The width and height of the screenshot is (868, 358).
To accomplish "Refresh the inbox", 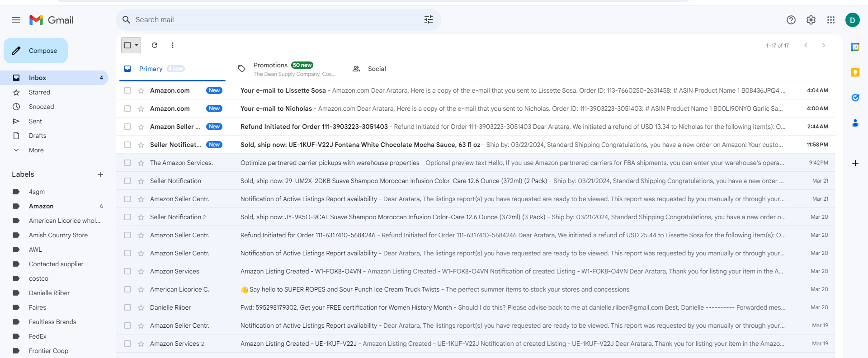I will 155,45.
